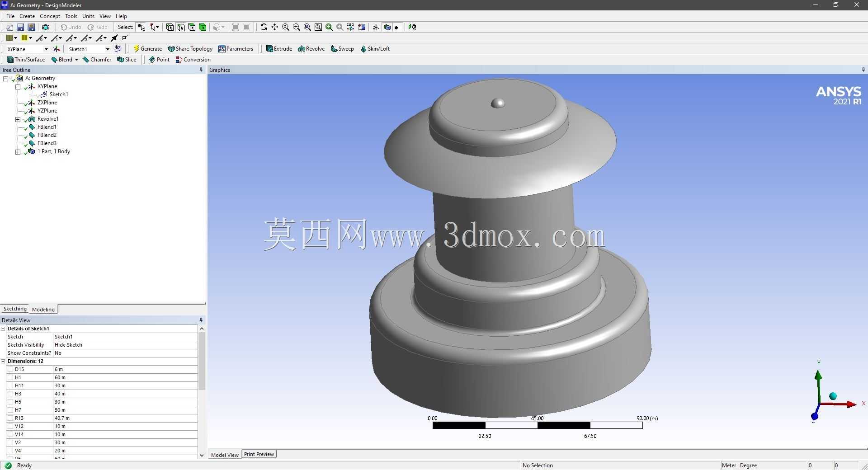The height and width of the screenshot is (470, 868).
Task: Check the H11 dimension checkbox
Action: coord(10,385)
